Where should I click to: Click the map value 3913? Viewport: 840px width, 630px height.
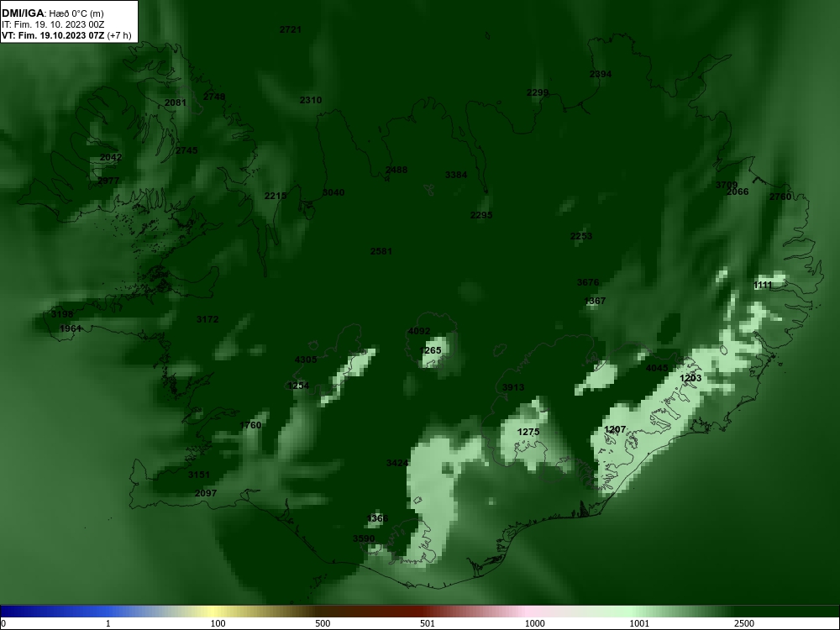[513, 388]
